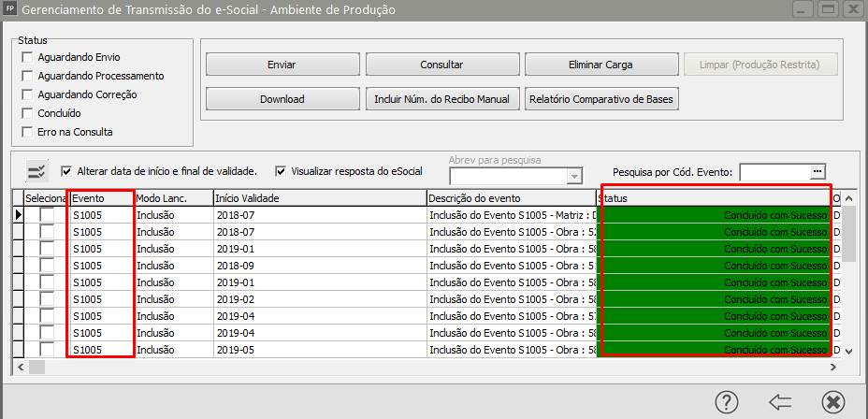Image resolution: width=868 pixels, height=419 pixels.
Task: Click the circled X exit icon
Action: click(832, 401)
